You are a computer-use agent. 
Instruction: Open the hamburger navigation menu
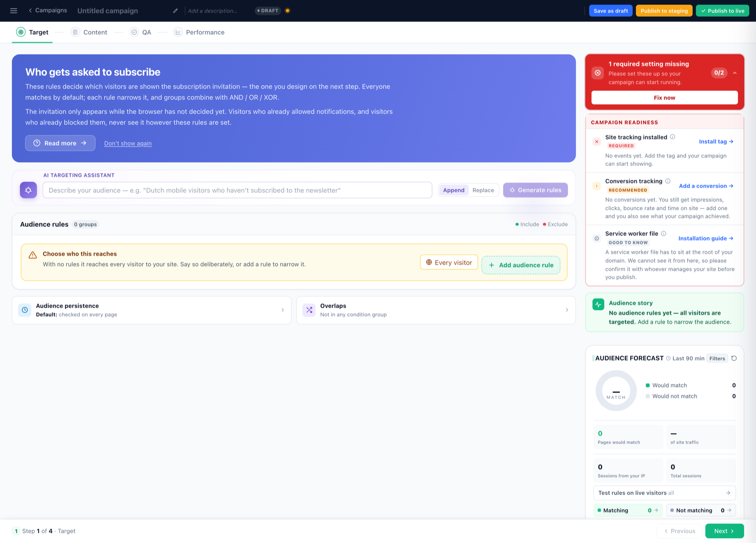(x=13, y=10)
